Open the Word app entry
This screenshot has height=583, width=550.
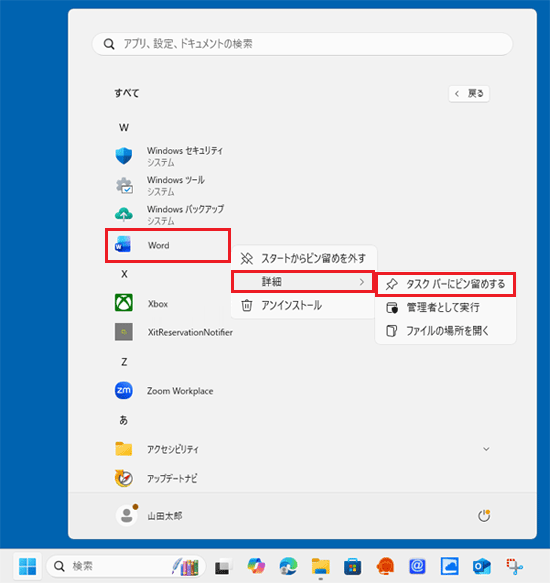click(168, 245)
